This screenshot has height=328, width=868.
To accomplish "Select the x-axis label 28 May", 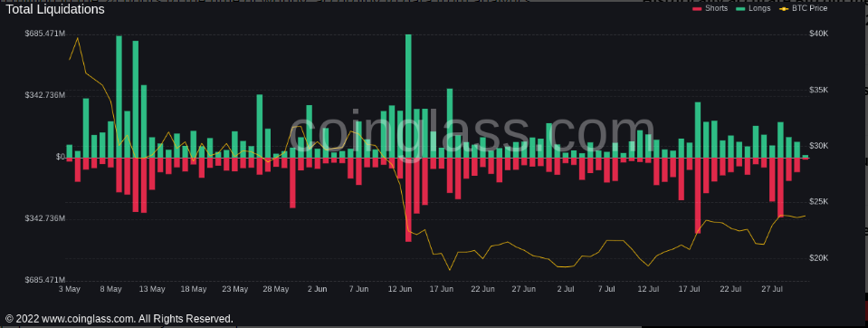I will click(276, 289).
